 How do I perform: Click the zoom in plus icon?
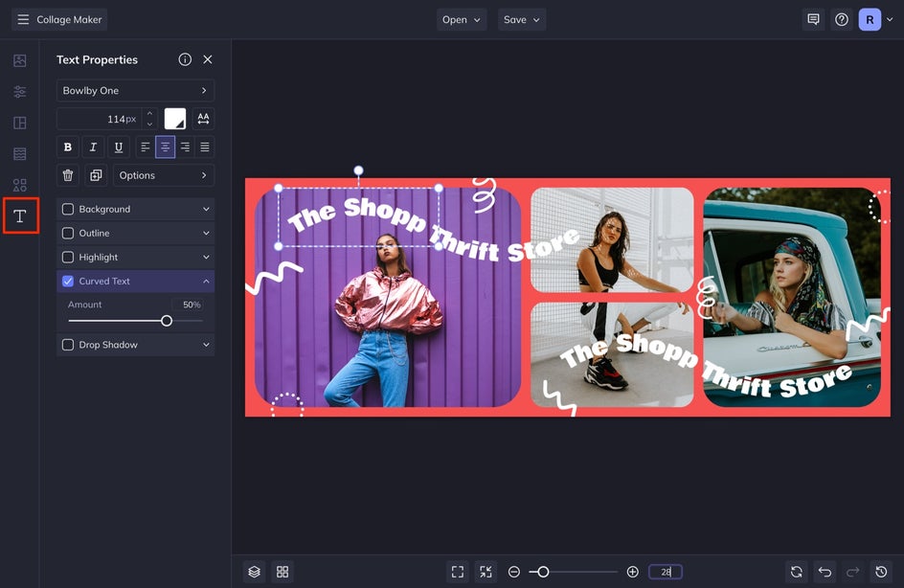click(x=632, y=572)
